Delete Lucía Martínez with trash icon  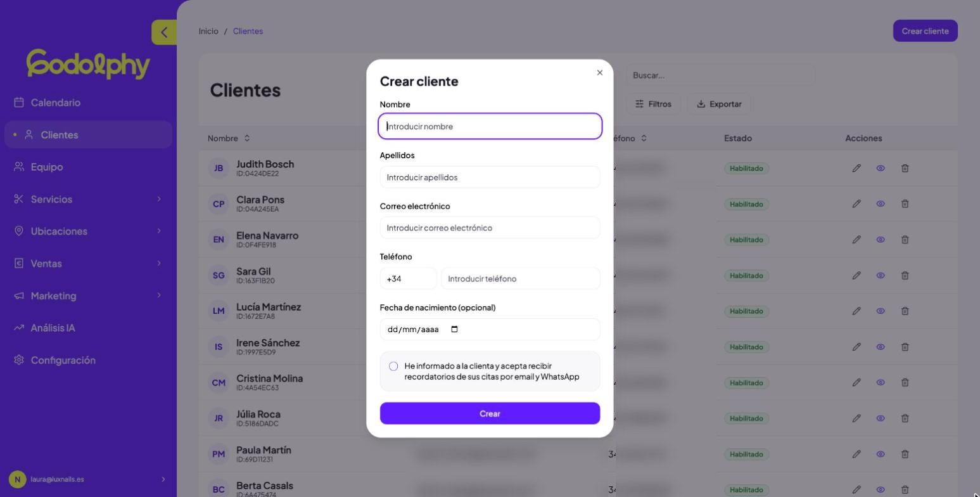pyautogui.click(x=905, y=311)
